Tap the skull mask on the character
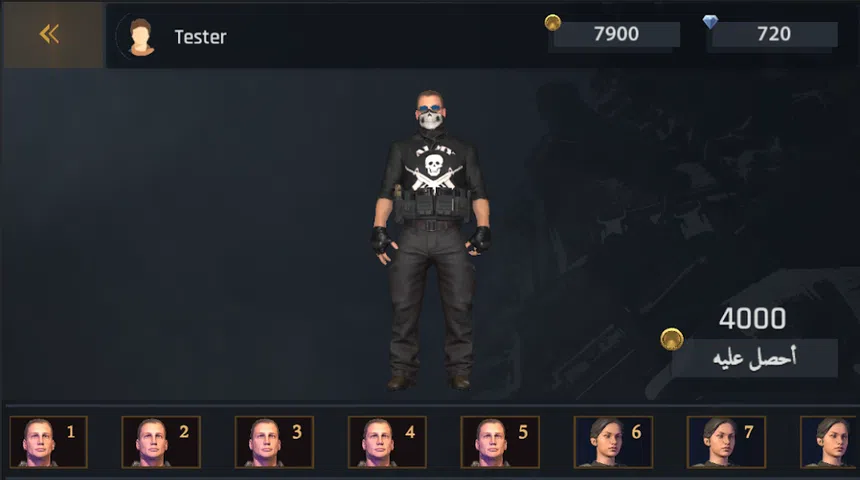The image size is (860, 480). tap(431, 119)
